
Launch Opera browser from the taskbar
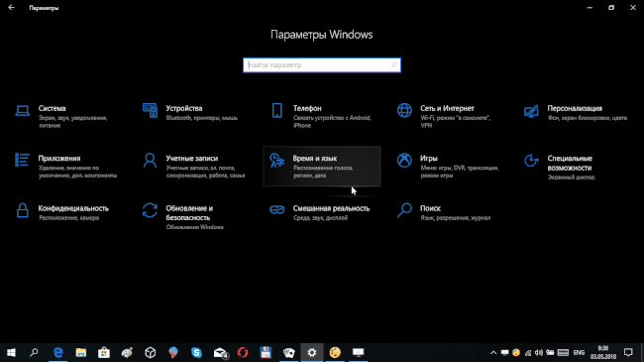click(243, 352)
